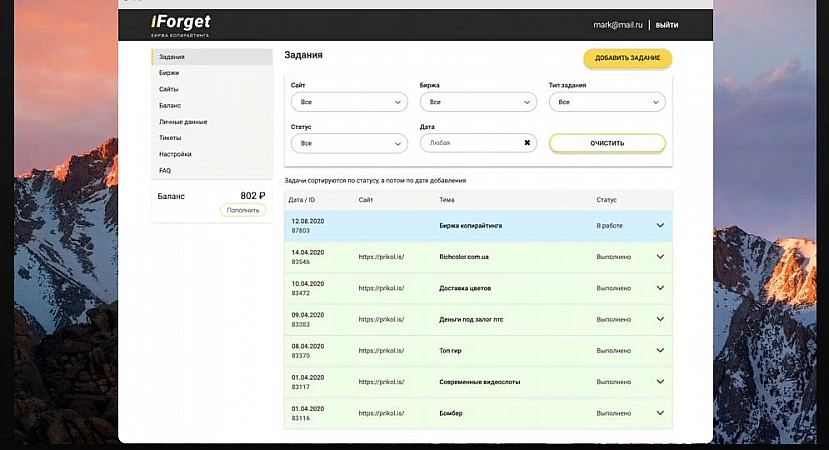Expand the Доставка цветов task row
This screenshot has width=829, height=450.
[x=660, y=288]
